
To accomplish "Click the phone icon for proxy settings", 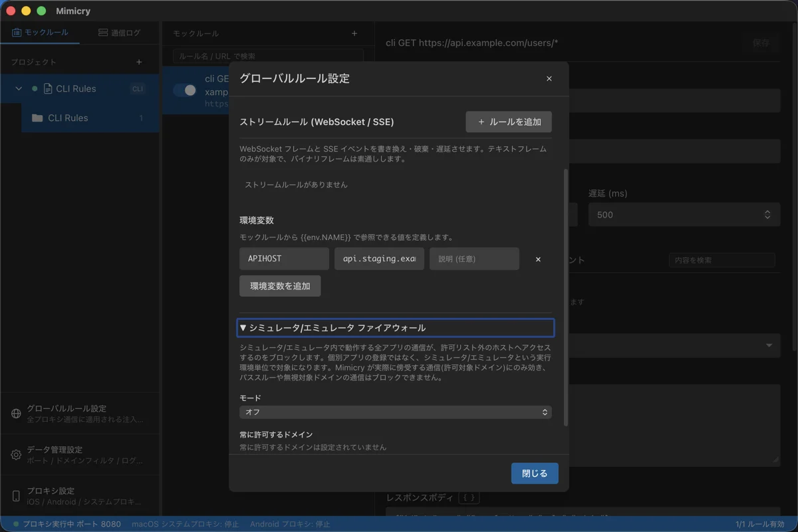I will [x=16, y=496].
